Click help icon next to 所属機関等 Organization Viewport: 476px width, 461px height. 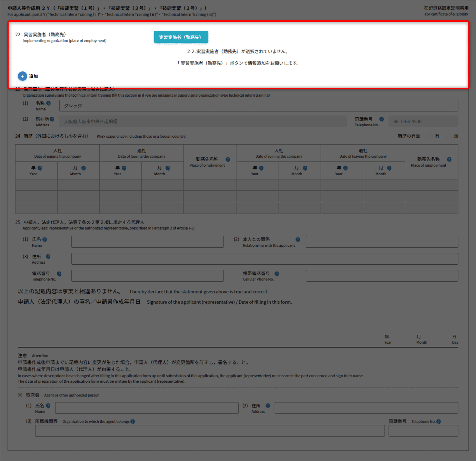(x=133, y=421)
